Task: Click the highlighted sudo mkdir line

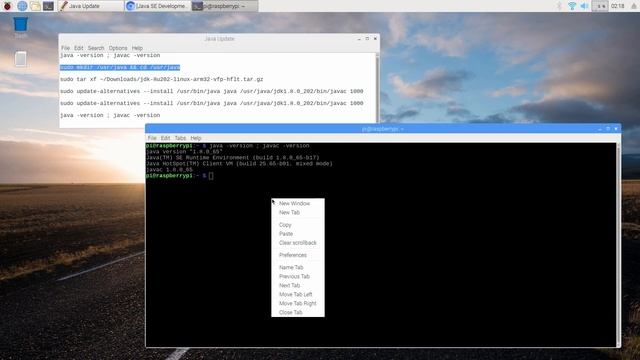Action: pyautogui.click(x=120, y=67)
